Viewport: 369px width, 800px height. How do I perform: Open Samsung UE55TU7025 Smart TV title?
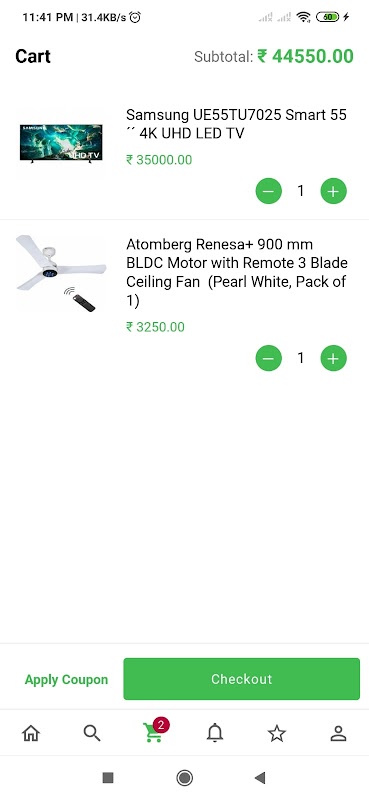236,124
